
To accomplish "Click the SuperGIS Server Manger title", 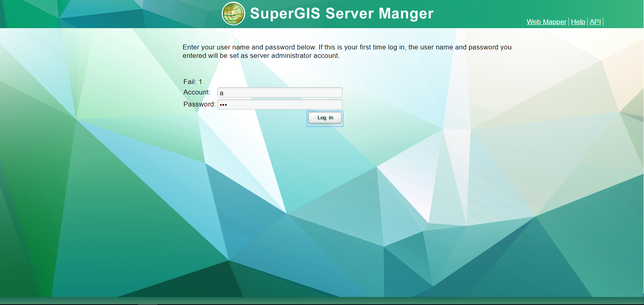I will point(342,14).
